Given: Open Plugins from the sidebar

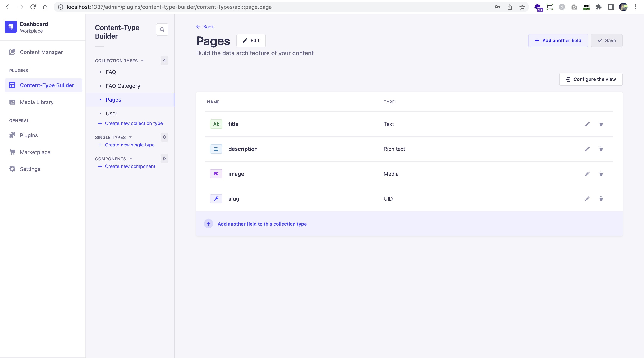Looking at the screenshot, I should 29,135.
